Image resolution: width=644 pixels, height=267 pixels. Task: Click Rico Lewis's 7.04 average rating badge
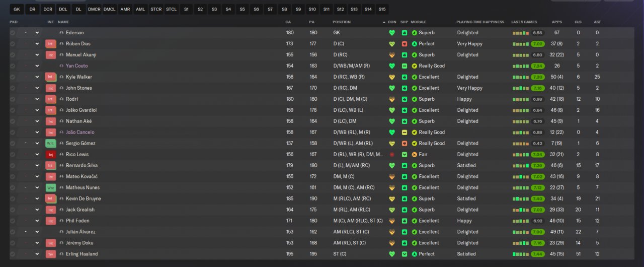[537, 155]
